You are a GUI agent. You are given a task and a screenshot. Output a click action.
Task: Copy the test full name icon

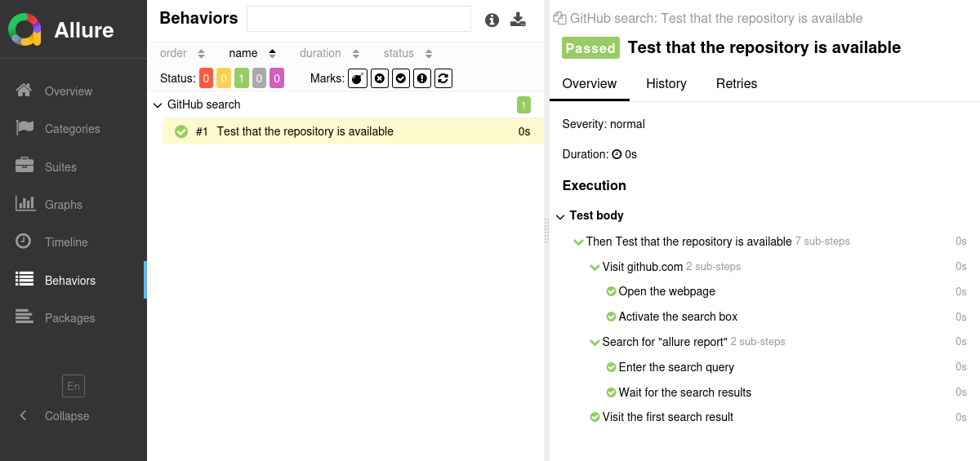click(x=559, y=18)
